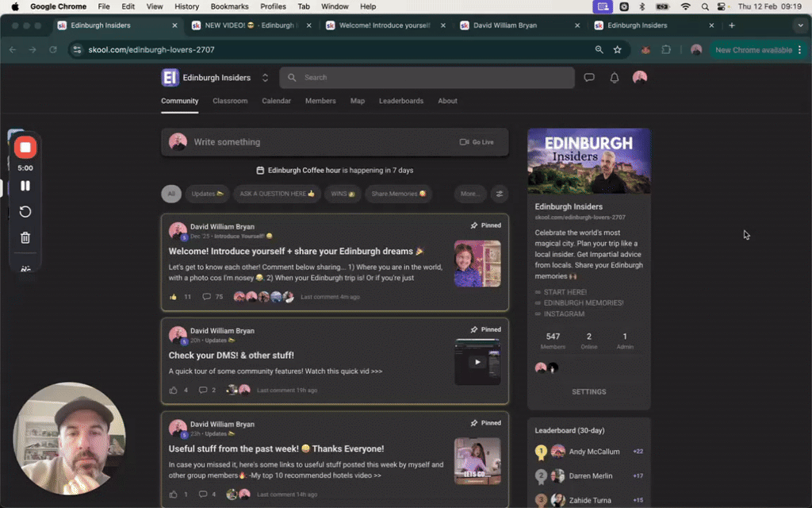Bookmark this page with the star icon
The height and width of the screenshot is (508, 812).
(x=617, y=50)
